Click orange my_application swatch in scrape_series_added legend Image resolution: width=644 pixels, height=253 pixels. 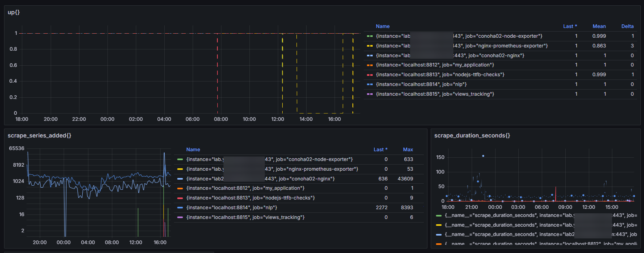(180, 188)
